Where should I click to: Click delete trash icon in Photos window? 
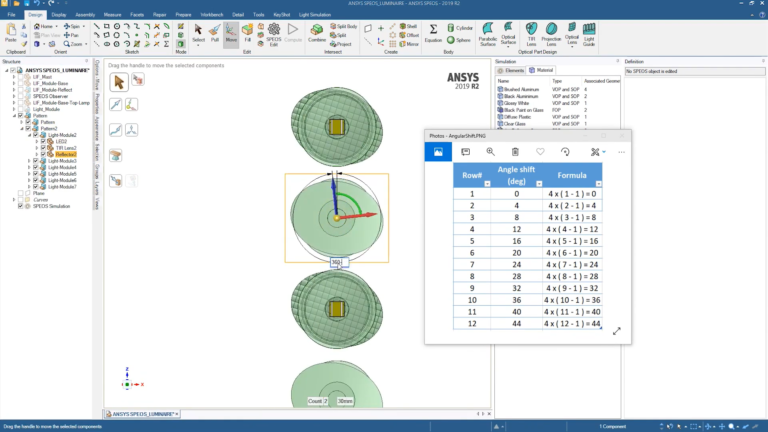[515, 152]
